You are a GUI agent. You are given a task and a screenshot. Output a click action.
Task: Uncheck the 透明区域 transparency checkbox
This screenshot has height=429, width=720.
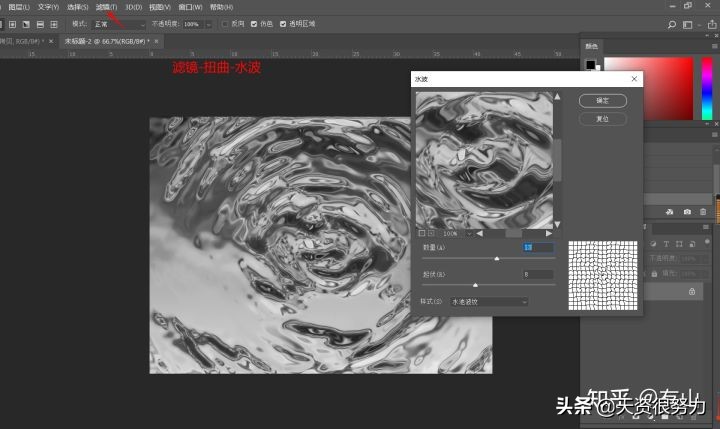[x=283, y=24]
